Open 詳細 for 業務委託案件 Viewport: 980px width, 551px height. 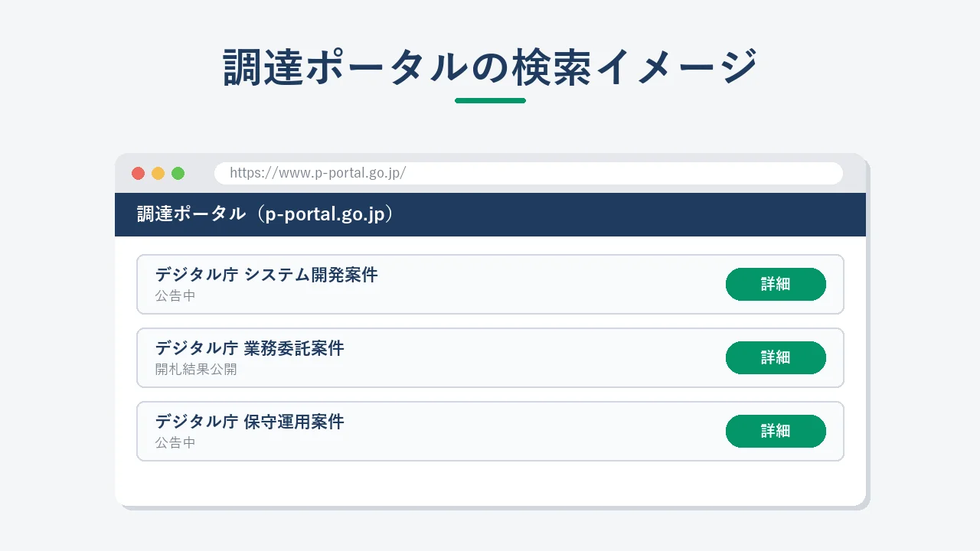(x=776, y=357)
